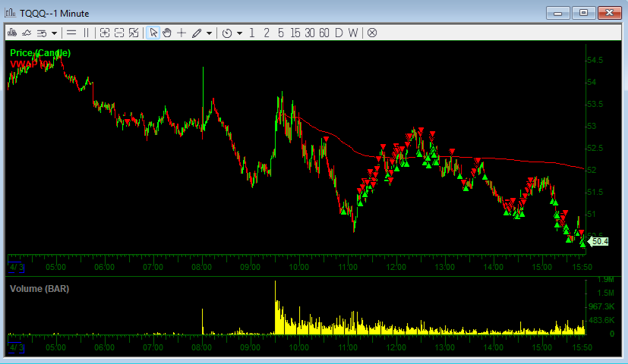628x364 pixels.
Task: Switch to 5 minute interval
Action: tap(281, 33)
